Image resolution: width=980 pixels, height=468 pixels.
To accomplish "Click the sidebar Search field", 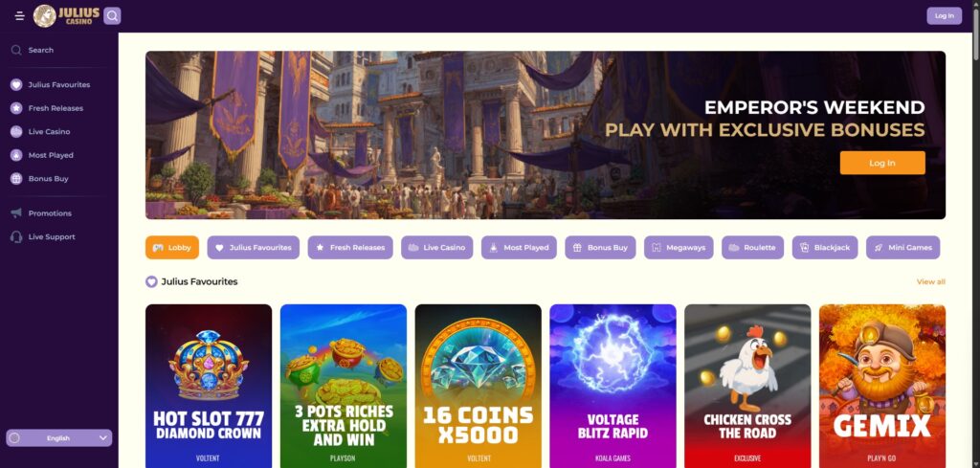I will [x=58, y=50].
